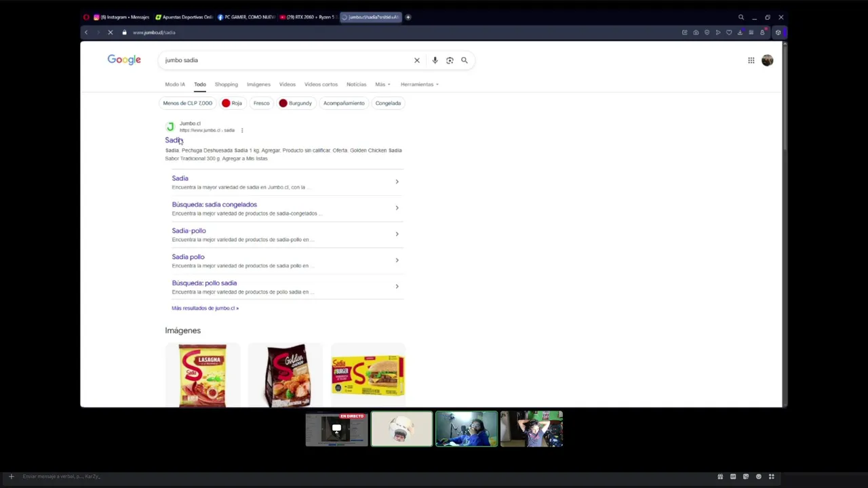Open the Herramientas dropdown
Screen dimensions: 868x488
click(419, 85)
